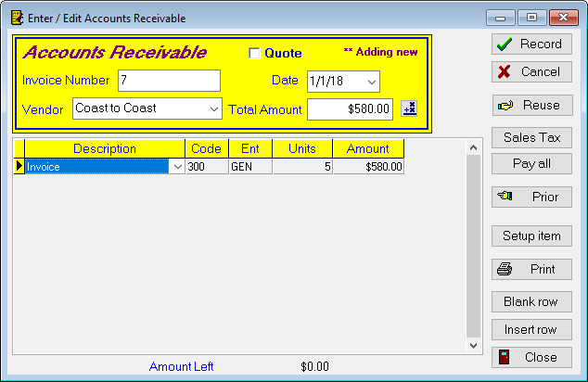Screen dimensions: 588x382
Task: Click the Reuse button
Action: pyautogui.click(x=532, y=106)
